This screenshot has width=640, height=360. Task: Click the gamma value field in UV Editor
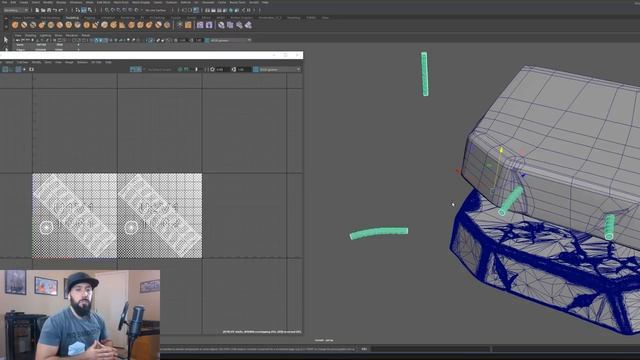coord(243,69)
